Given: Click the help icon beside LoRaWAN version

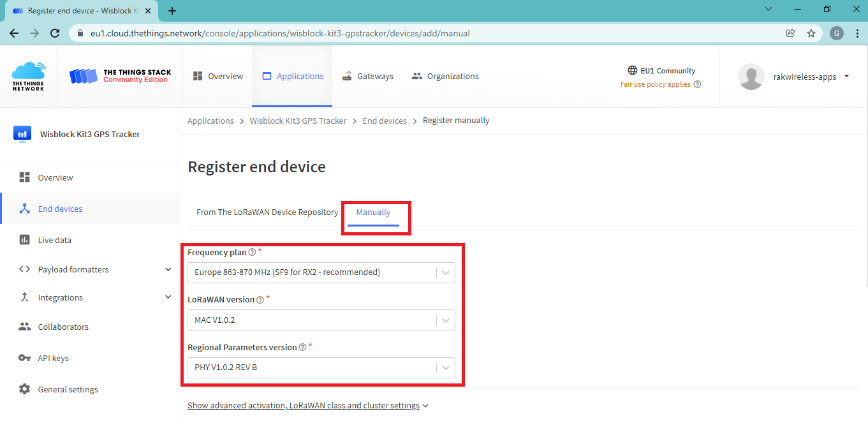Looking at the screenshot, I should 260,300.
